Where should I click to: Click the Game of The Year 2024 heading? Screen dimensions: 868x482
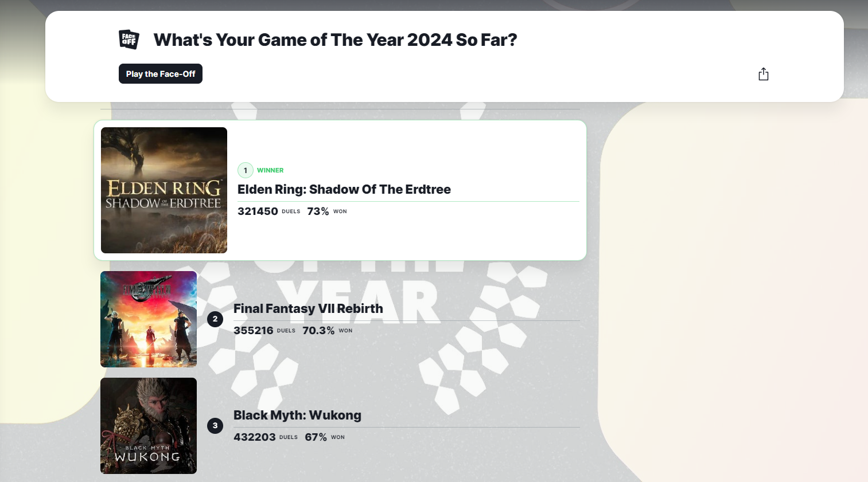(335, 40)
